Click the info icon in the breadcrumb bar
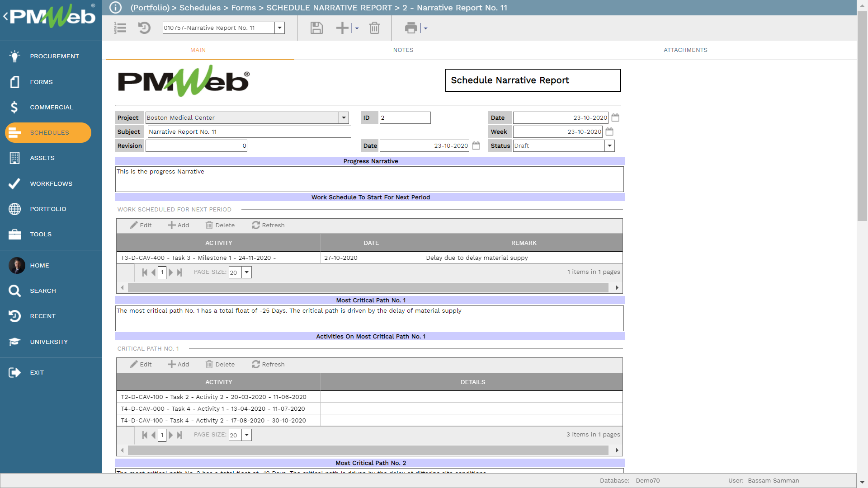 pyautogui.click(x=116, y=8)
